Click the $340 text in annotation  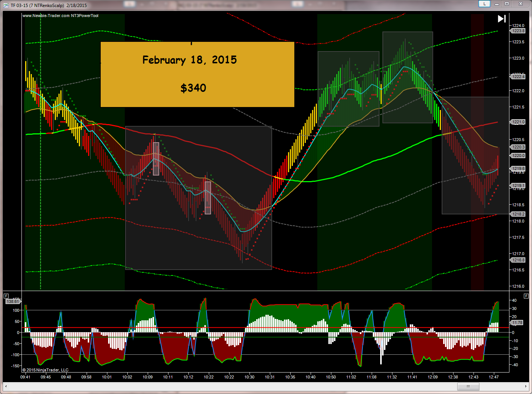click(193, 88)
